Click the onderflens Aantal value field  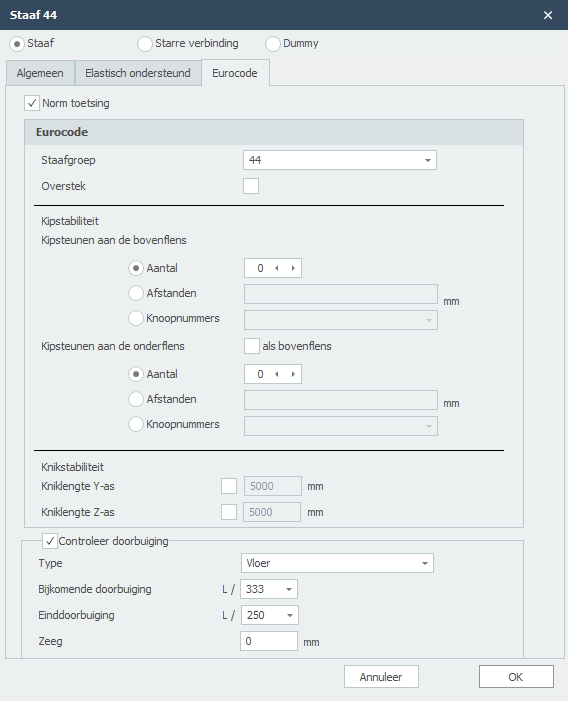pos(260,374)
